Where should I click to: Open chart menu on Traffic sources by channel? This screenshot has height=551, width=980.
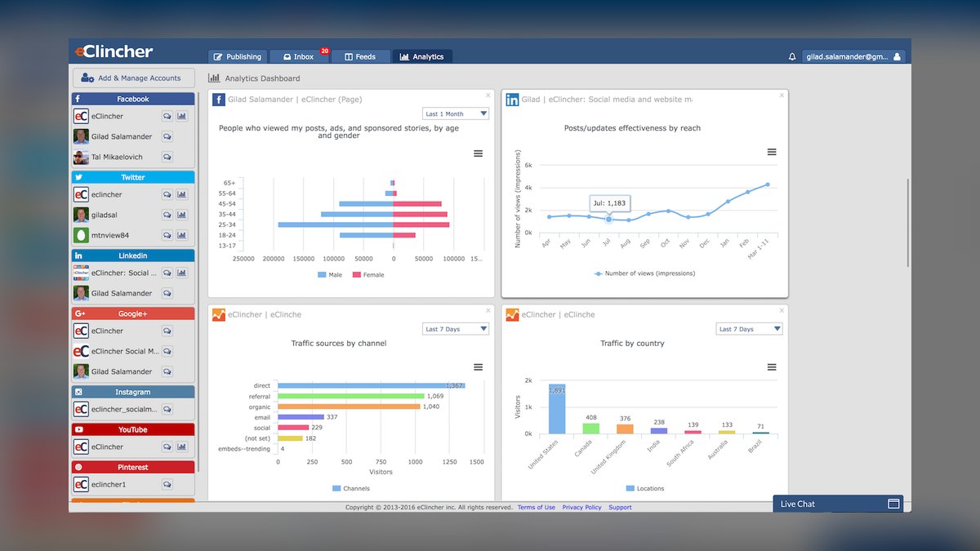point(479,367)
